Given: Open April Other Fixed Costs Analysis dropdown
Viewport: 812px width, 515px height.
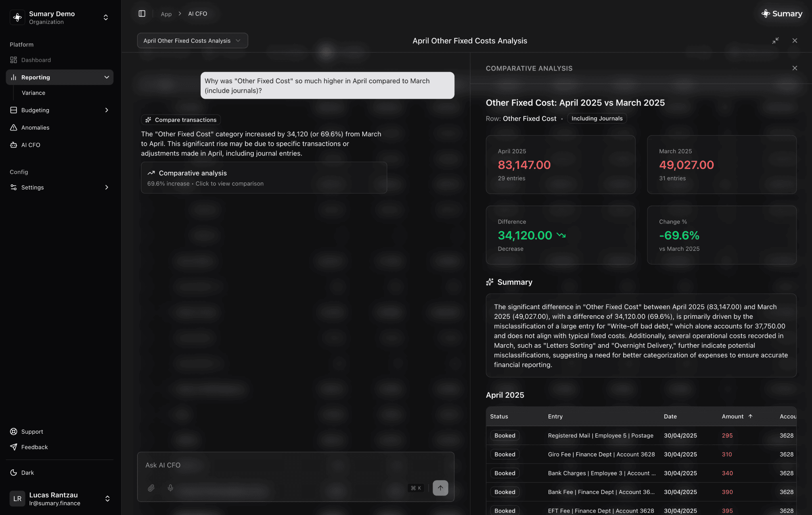Looking at the screenshot, I should (192, 41).
